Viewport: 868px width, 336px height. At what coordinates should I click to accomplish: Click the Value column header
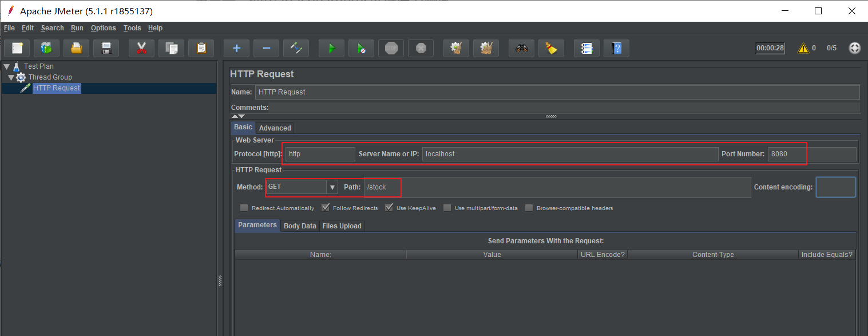pyautogui.click(x=492, y=255)
